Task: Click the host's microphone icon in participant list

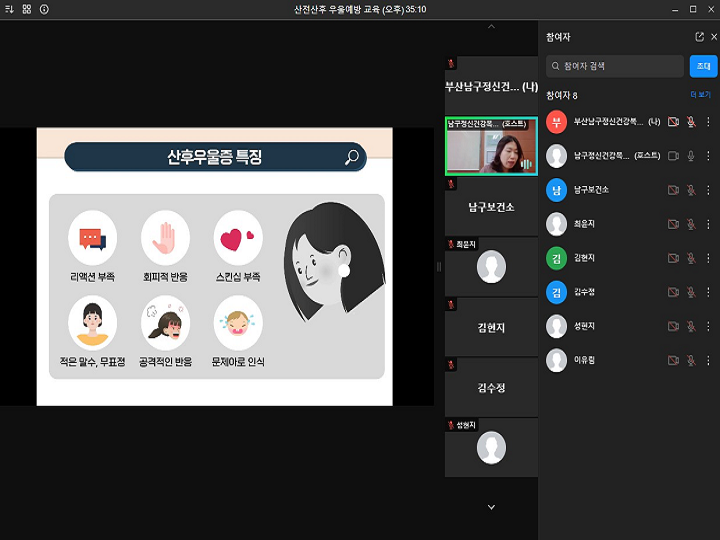Action: pos(690,156)
